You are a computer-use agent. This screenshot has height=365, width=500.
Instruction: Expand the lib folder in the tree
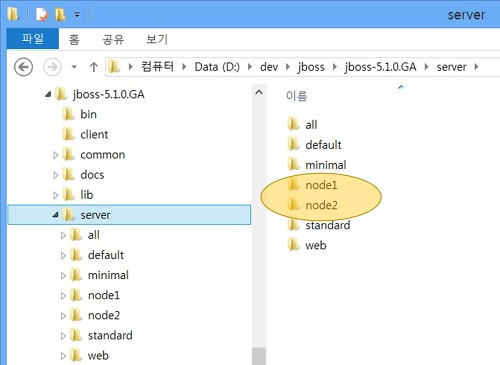pos(56,195)
